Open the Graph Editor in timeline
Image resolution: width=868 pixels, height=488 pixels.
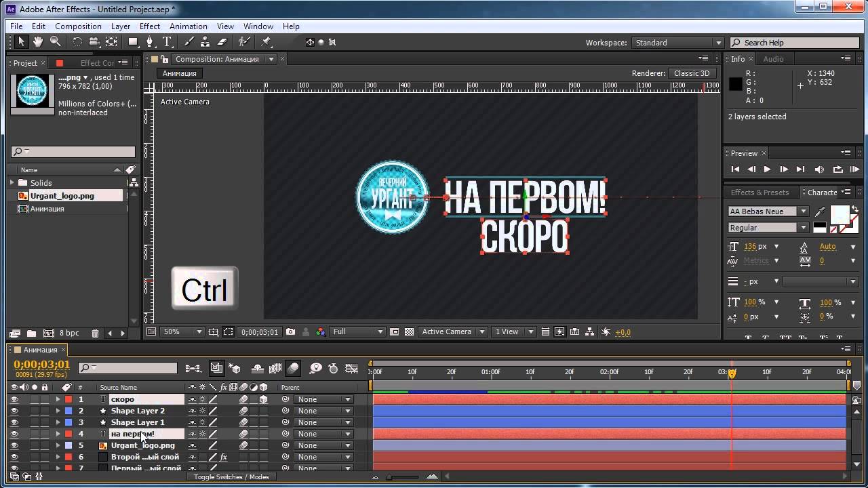pyautogui.click(x=351, y=368)
